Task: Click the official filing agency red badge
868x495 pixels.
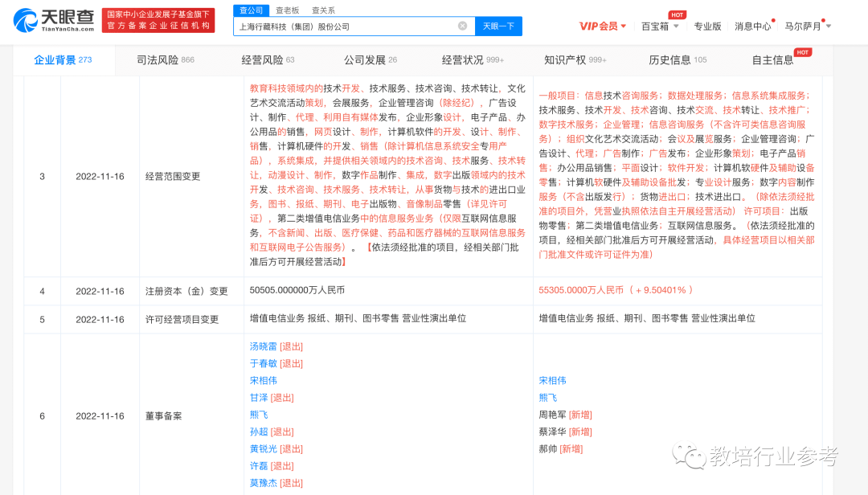Action: click(x=158, y=20)
